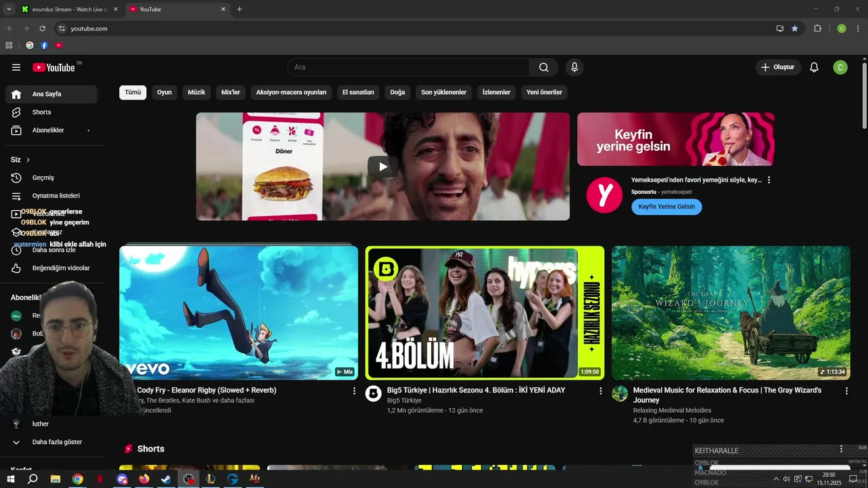868x488 pixels.
Task: Open the taskbar volume control
Action: coord(787,479)
